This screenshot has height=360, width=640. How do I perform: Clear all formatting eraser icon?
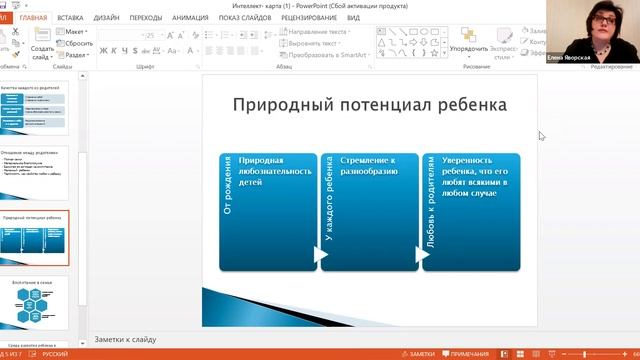pos(196,36)
